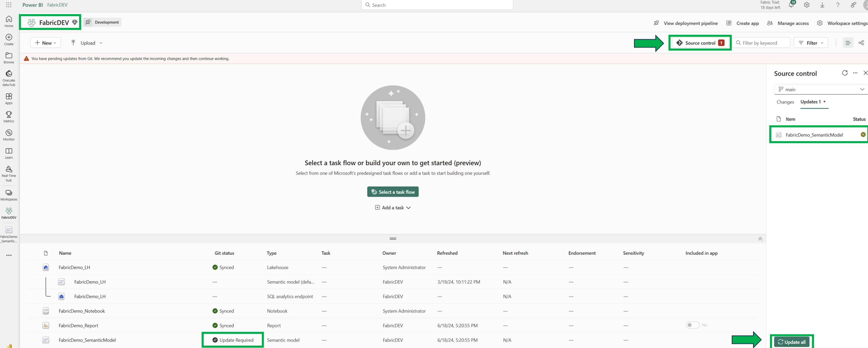Sort by Type column header

[271, 253]
